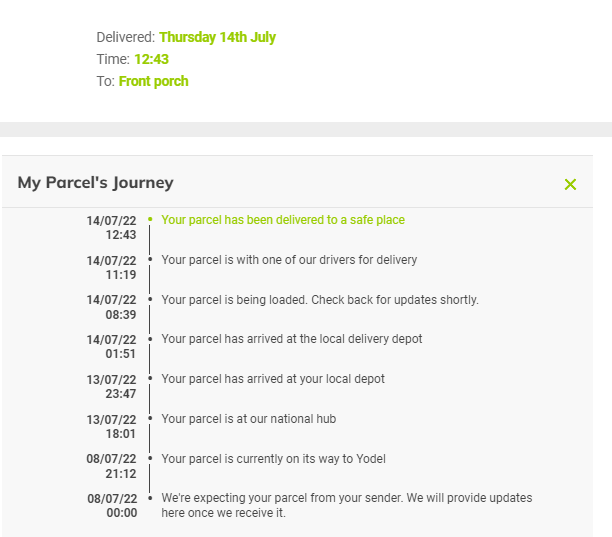
Task: Click the 14/07/22 12:43 timestamp
Action: point(111,228)
